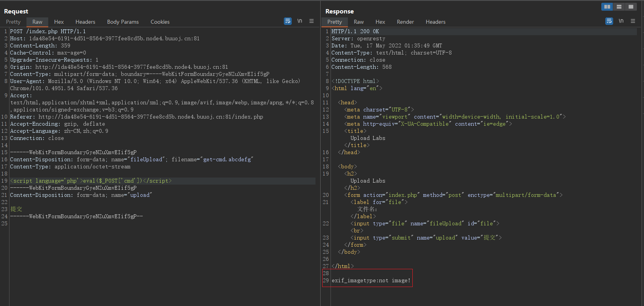Click the 'Cache-Control: max-age=0' header
Screen dimensions: 644x306
[48, 53]
